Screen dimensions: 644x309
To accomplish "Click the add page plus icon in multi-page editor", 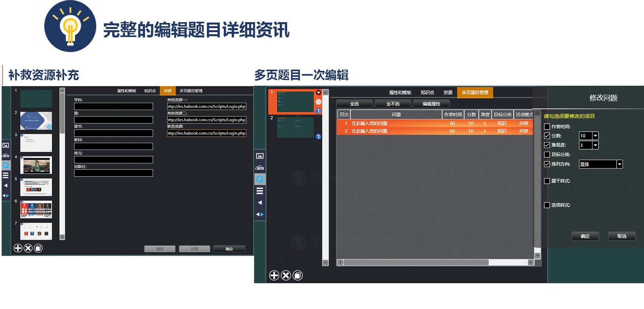I will click(x=274, y=275).
